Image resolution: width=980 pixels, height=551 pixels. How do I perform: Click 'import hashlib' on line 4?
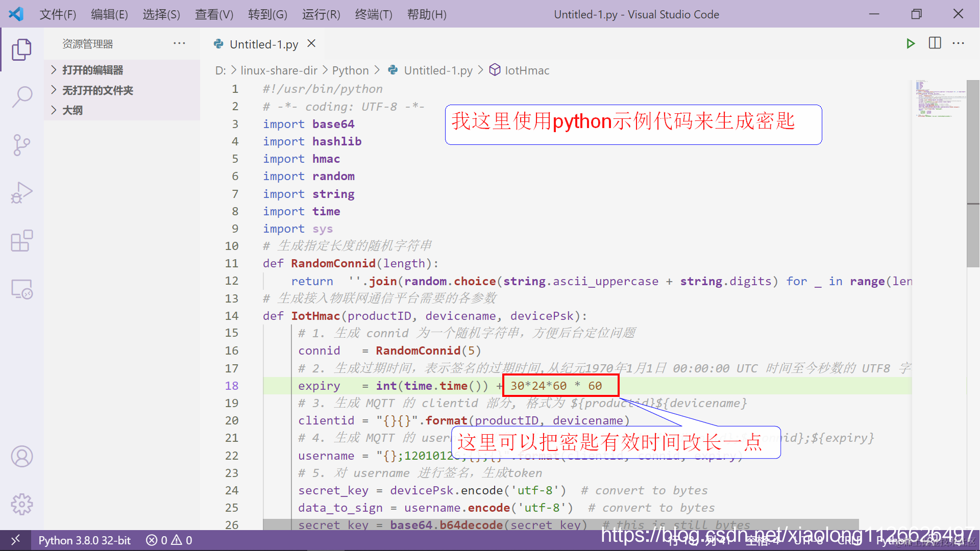[312, 141]
